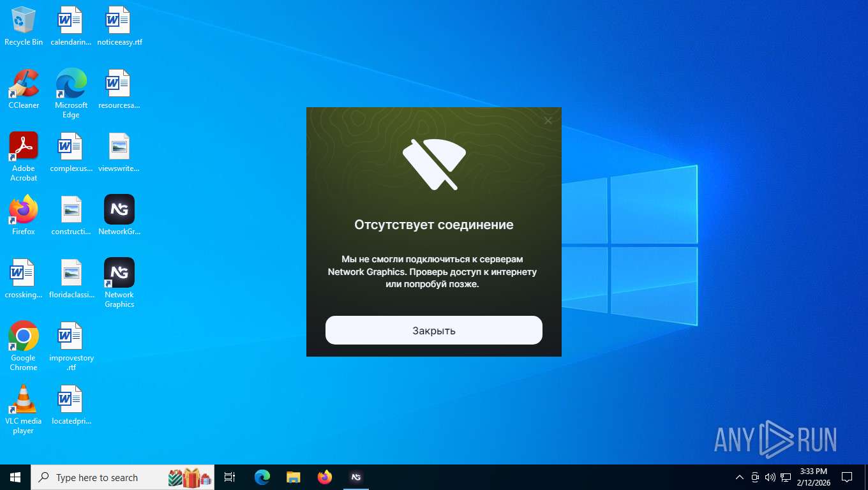This screenshot has width=868, height=490.
Task: Open Microsoft Edge desktop shortcut
Action: point(71,94)
